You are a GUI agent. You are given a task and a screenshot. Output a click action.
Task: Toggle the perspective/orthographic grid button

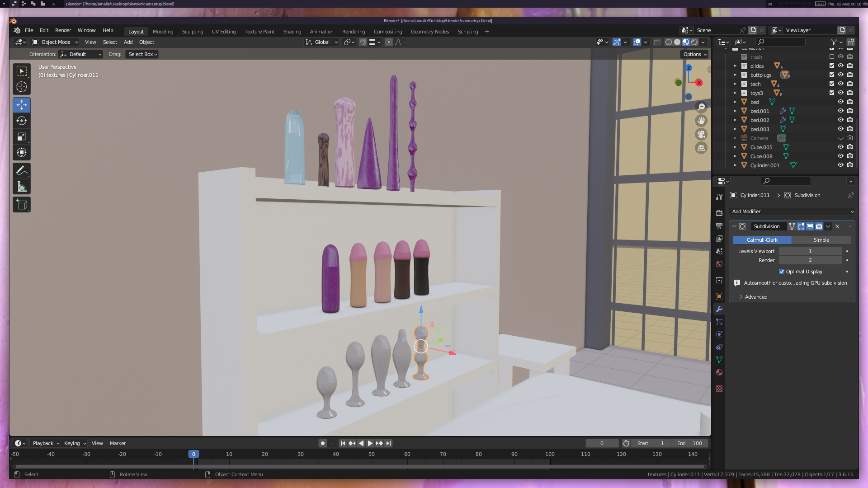[x=701, y=148]
